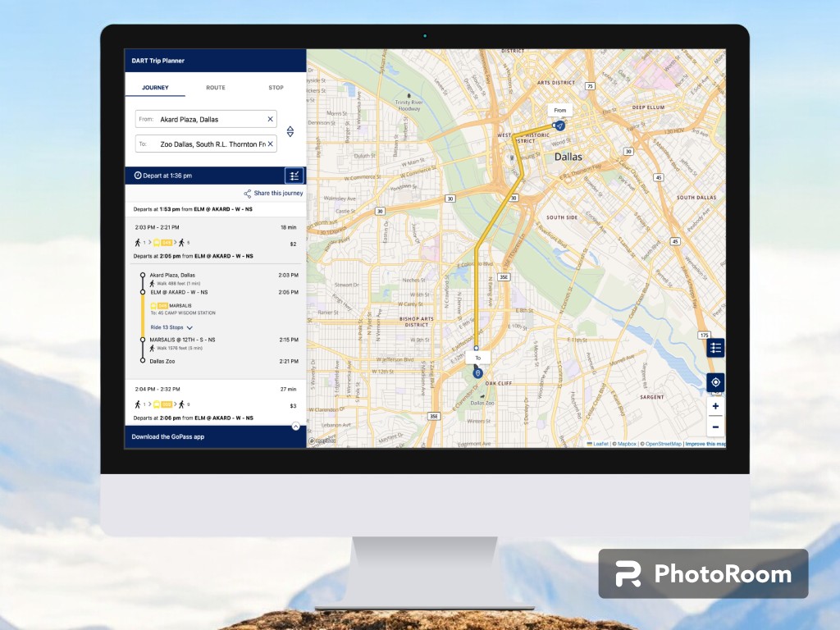Clear the Akard Plaza From field
840x630 pixels.
click(x=270, y=120)
